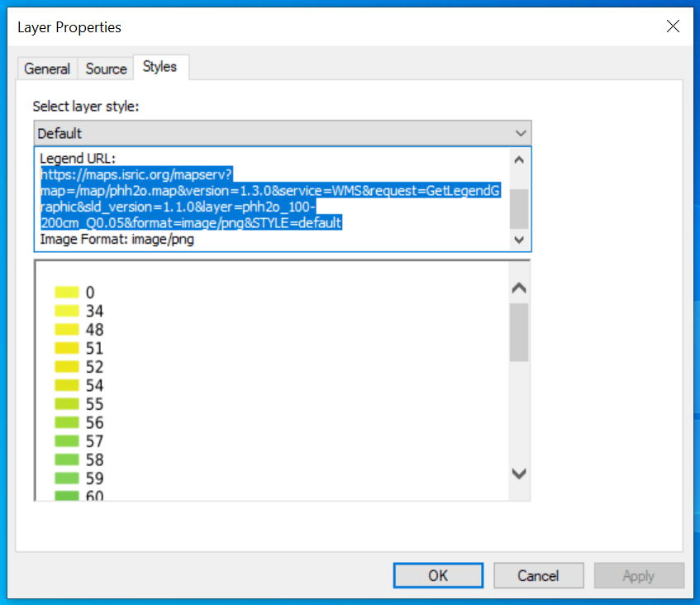Click the highlighted Legend URL text
700x605 pixels.
[x=270, y=199]
